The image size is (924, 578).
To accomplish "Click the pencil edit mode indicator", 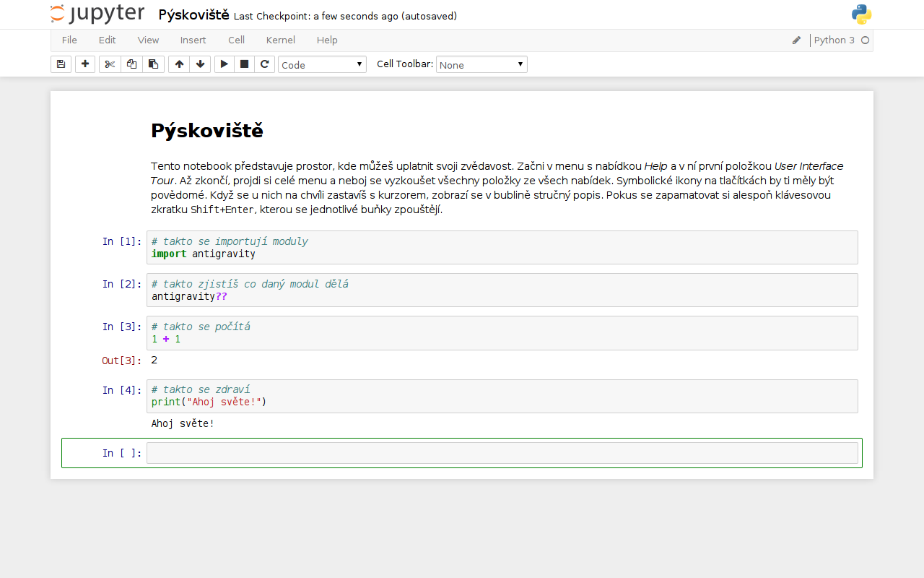I will click(x=796, y=40).
